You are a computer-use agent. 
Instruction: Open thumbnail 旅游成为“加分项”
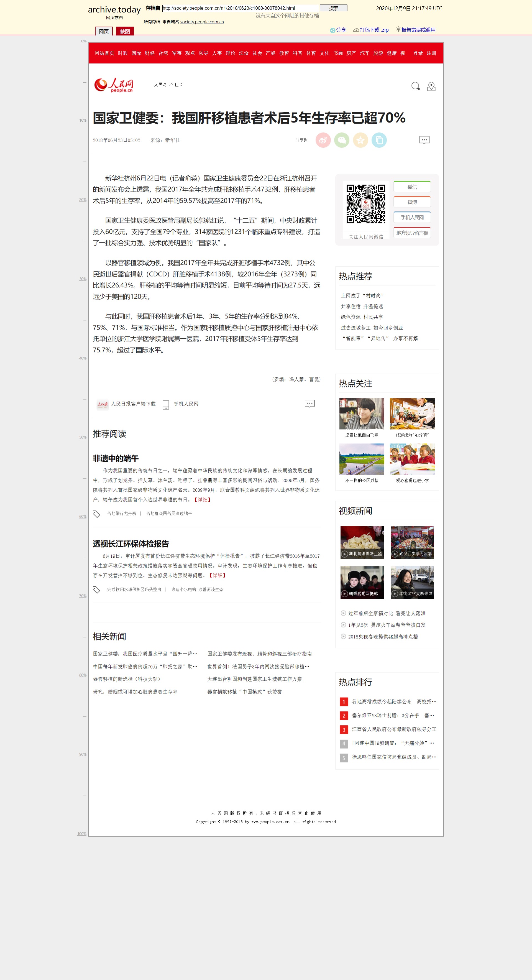(412, 414)
